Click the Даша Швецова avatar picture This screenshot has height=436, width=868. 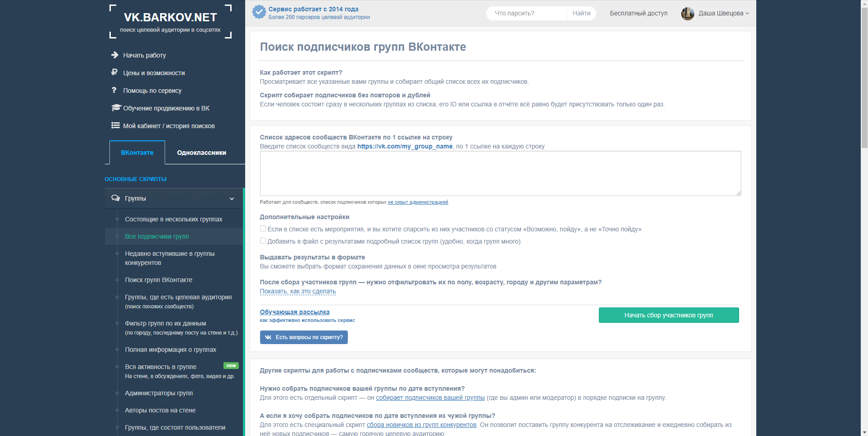tap(688, 14)
